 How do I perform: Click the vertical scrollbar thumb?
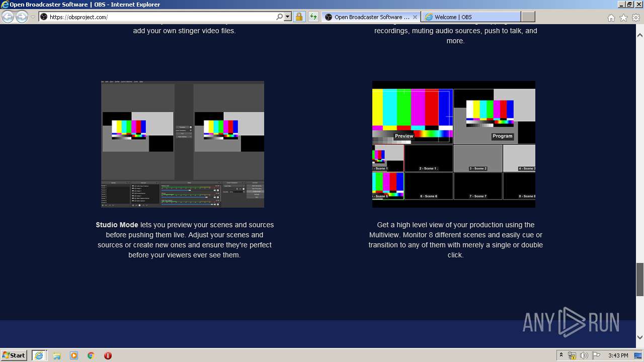pos(640,279)
